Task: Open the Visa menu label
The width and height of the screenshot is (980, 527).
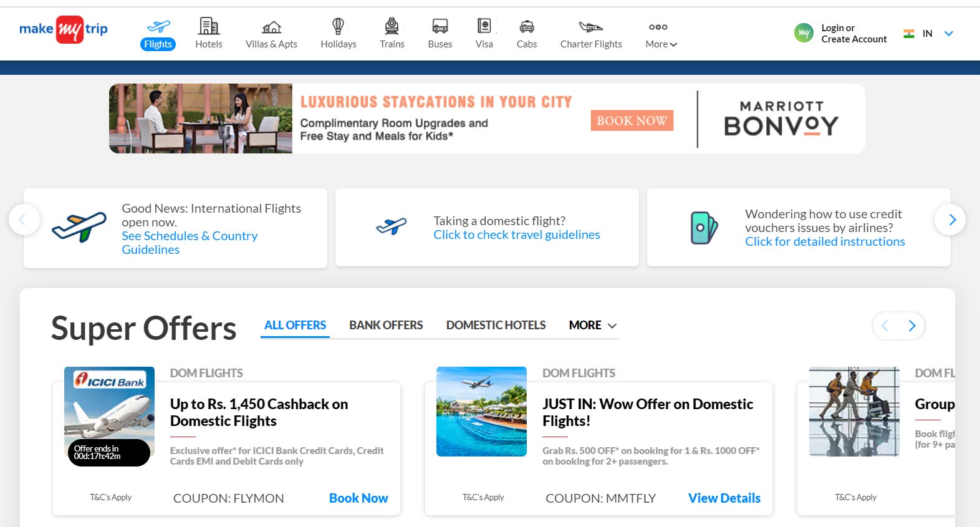Action: 484,44
